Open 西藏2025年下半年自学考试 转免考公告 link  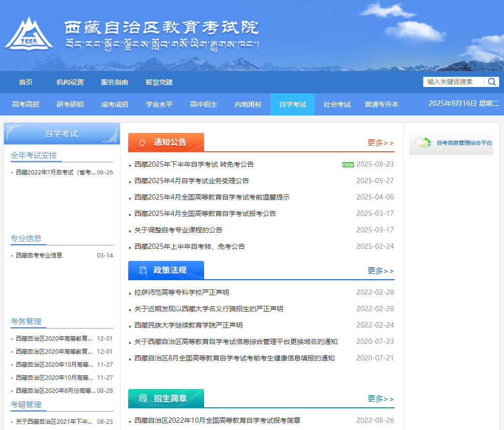tap(194, 164)
